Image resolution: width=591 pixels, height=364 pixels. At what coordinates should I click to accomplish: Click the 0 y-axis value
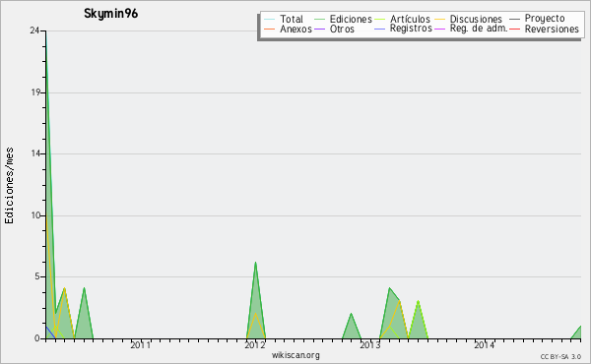tap(37, 338)
